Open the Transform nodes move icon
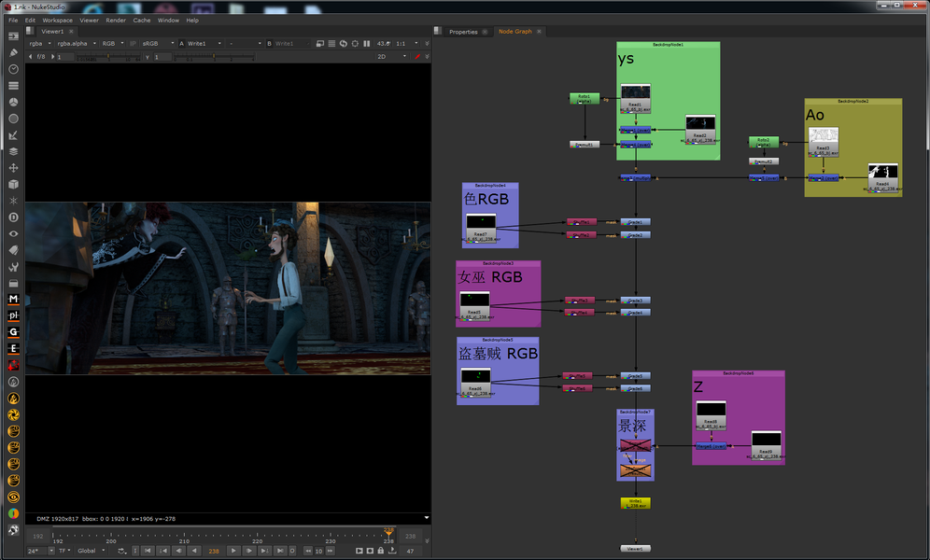The image size is (930, 560). (x=13, y=168)
